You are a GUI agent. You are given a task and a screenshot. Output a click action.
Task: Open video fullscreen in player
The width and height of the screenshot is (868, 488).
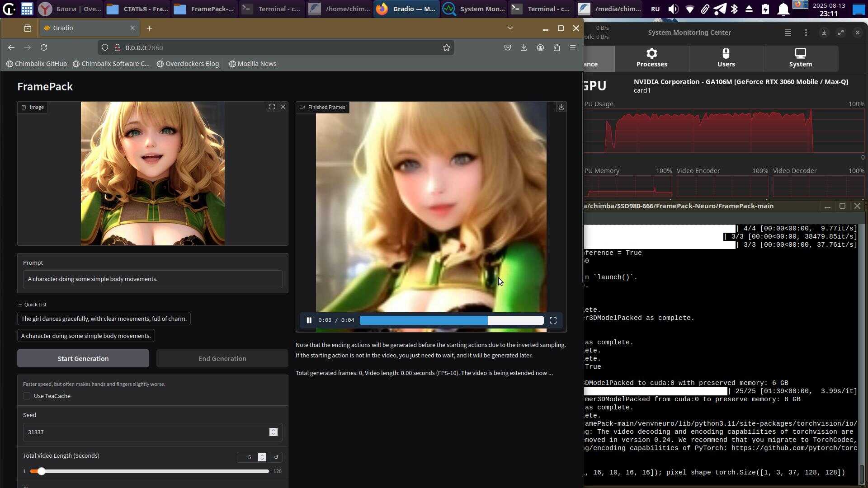pyautogui.click(x=553, y=320)
